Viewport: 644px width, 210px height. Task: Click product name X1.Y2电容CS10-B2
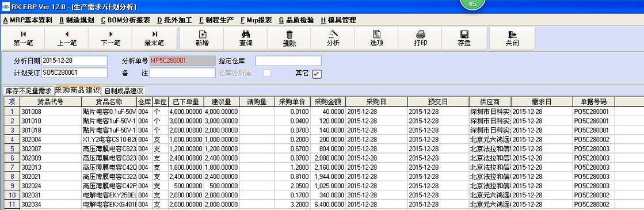pos(109,140)
